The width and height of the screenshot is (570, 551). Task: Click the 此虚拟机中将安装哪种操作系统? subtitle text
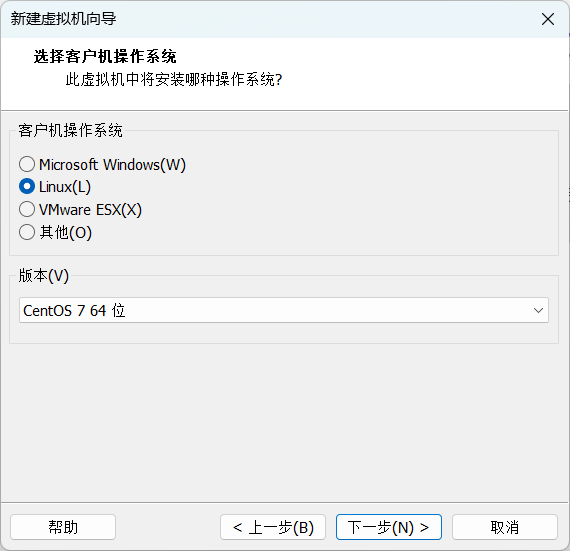coord(174,79)
